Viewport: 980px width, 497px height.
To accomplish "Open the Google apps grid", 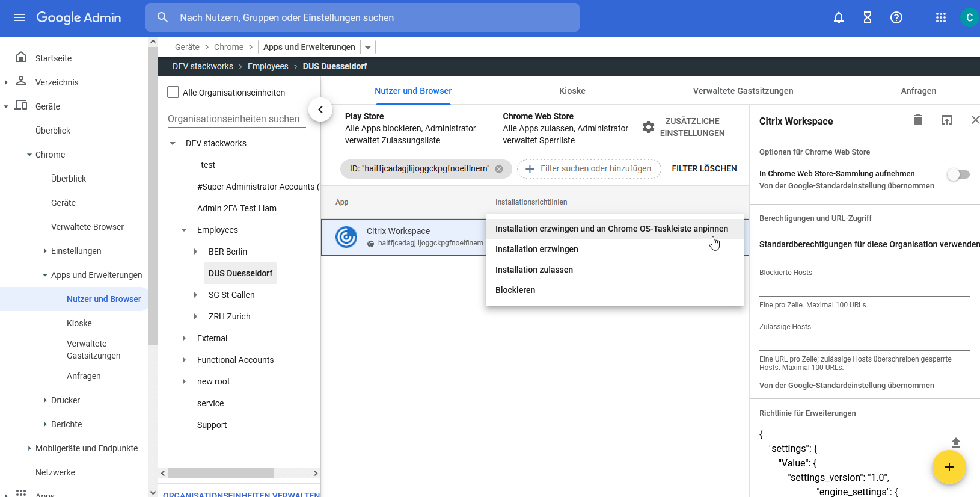I will point(941,17).
